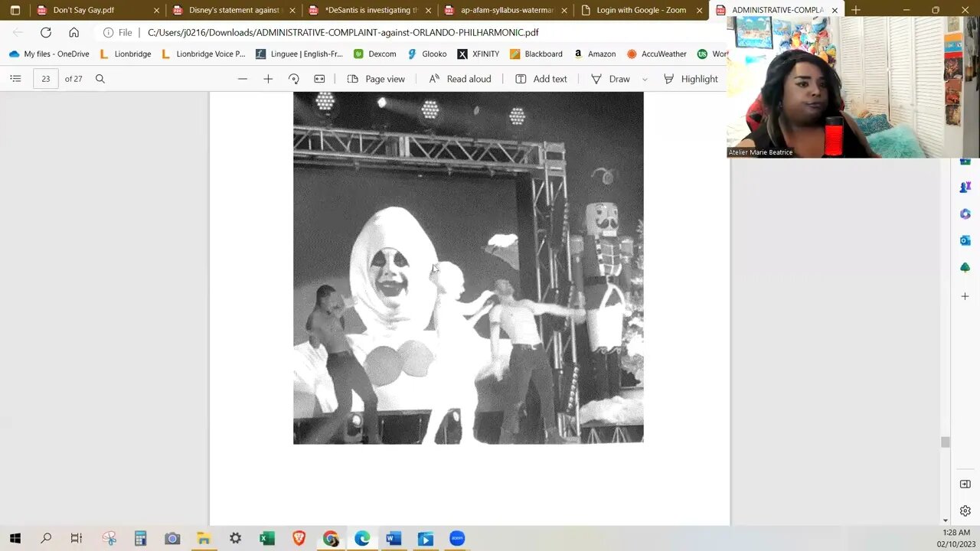Close the Disney's statement tab
This screenshot has width=980, height=551.
click(x=292, y=11)
